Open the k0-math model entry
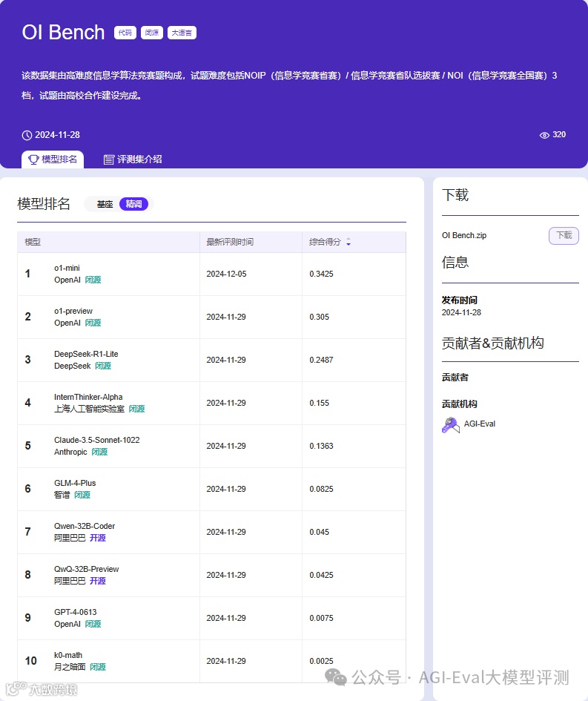 pyautogui.click(x=68, y=655)
